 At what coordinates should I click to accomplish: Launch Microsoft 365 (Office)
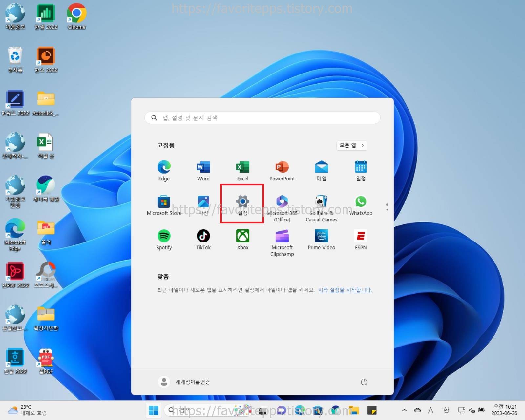(x=282, y=208)
